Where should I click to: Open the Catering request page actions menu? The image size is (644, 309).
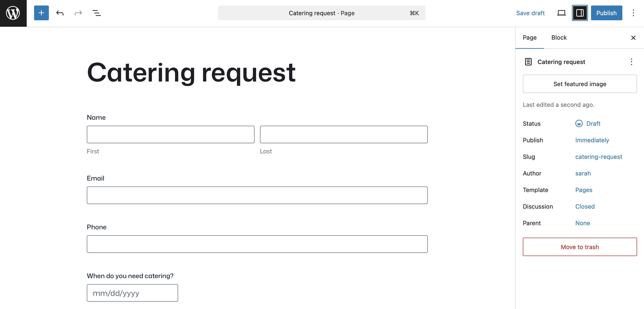point(632,62)
